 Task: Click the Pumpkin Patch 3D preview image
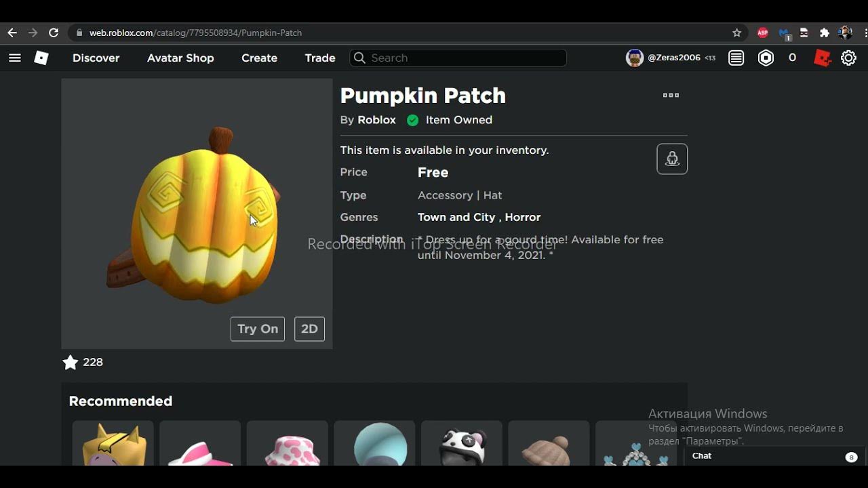coord(197,213)
